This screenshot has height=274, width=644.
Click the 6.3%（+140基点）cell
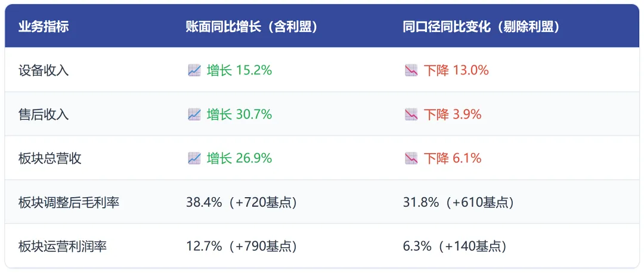point(454,246)
